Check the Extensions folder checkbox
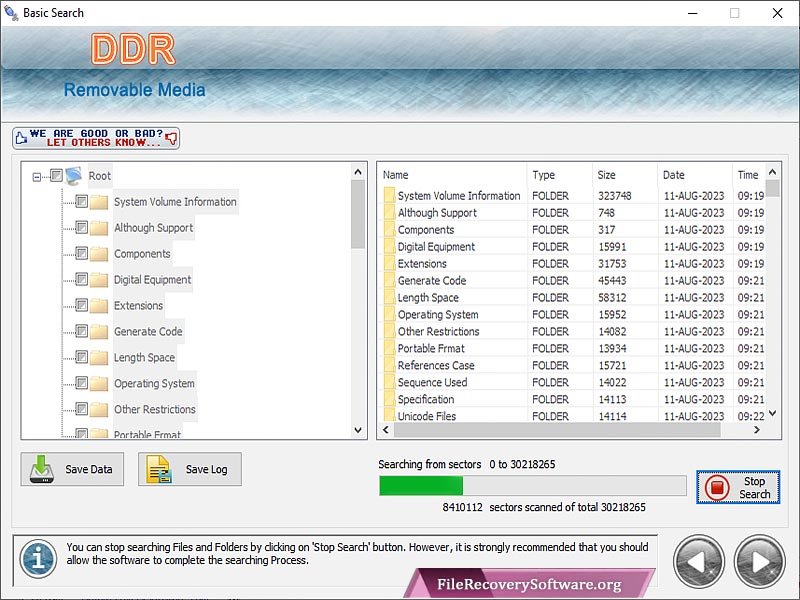Screen dimensions: 800x600 tap(82, 305)
